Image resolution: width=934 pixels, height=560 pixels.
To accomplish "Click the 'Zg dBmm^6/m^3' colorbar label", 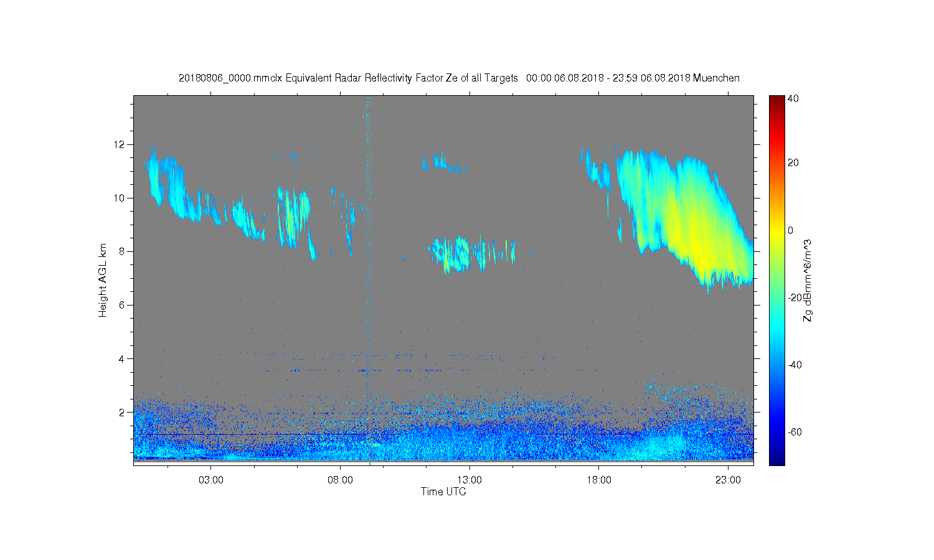I will [x=808, y=280].
